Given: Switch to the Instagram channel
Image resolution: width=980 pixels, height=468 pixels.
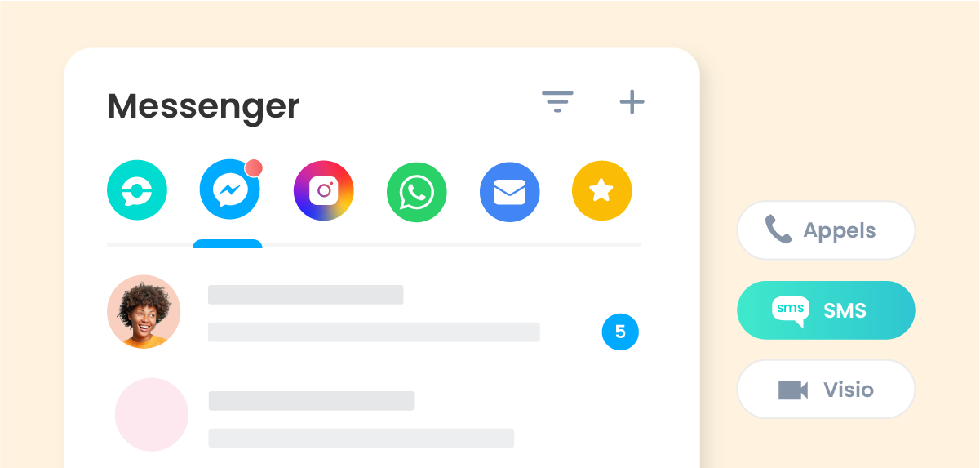Looking at the screenshot, I should pos(324,191).
